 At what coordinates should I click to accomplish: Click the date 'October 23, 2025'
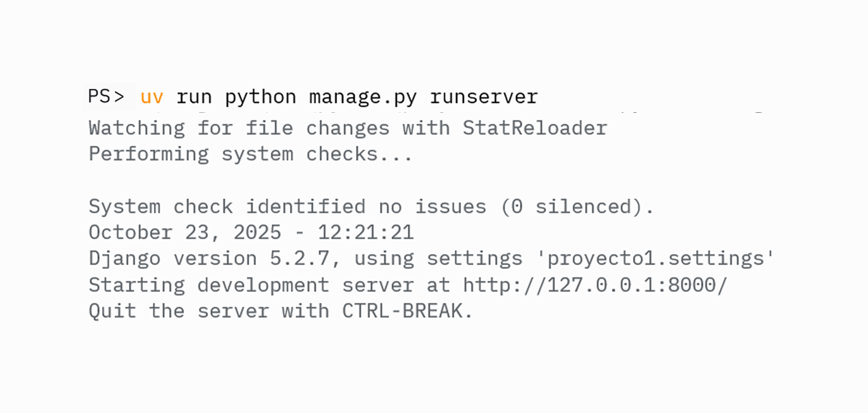184,232
